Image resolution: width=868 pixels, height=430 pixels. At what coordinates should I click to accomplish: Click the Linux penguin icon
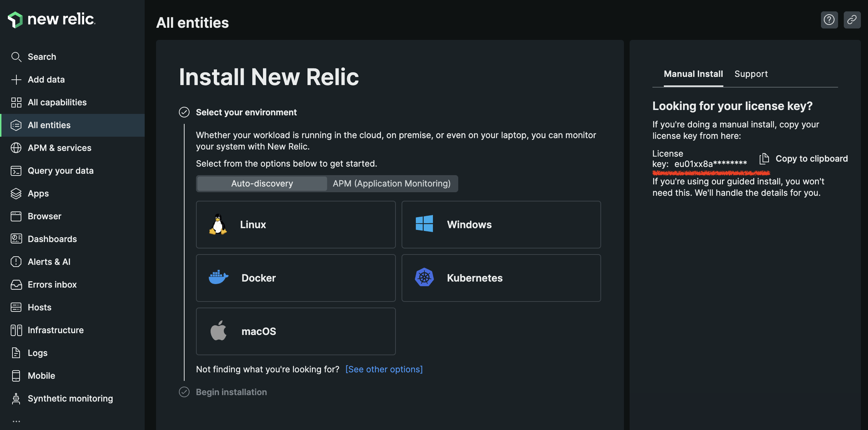(x=218, y=225)
